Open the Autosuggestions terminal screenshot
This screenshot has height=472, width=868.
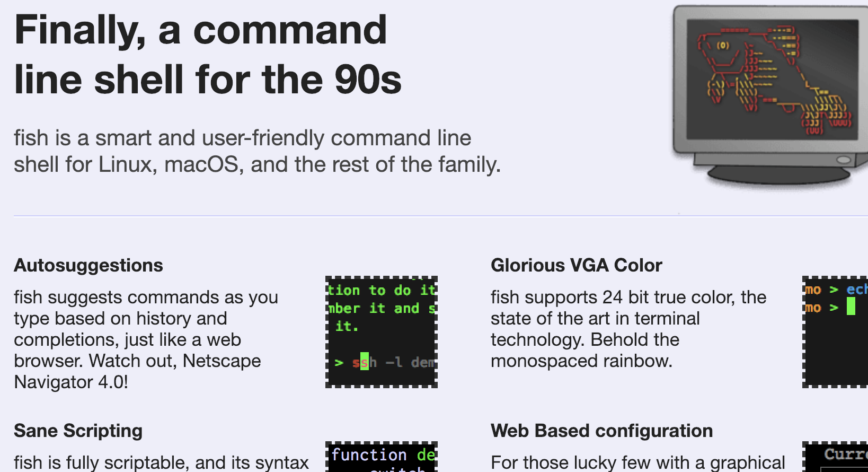[381, 331]
